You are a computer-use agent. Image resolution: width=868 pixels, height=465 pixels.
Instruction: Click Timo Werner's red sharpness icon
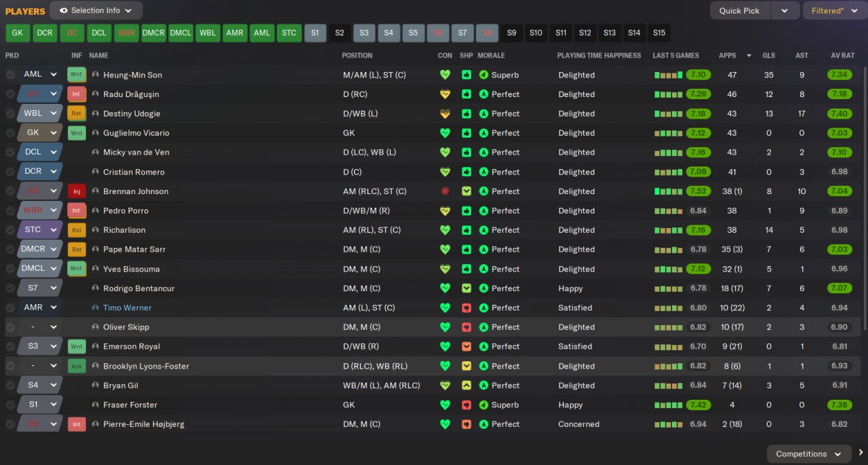point(467,308)
